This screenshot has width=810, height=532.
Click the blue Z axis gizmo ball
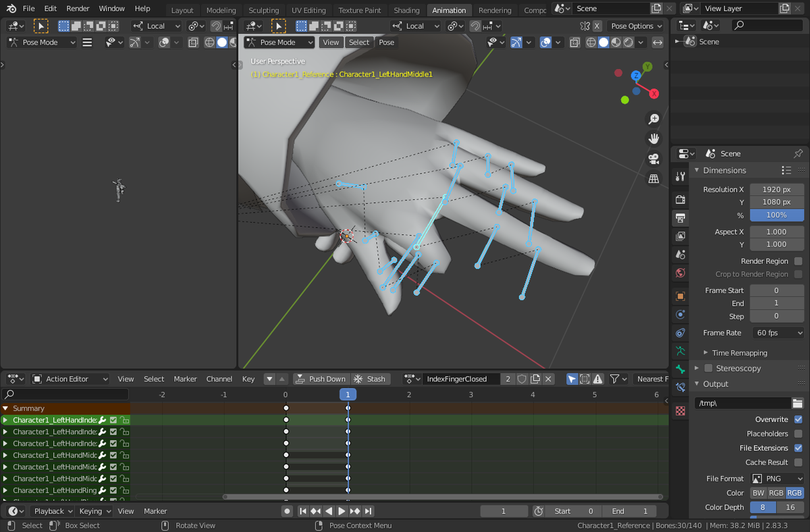[636, 76]
